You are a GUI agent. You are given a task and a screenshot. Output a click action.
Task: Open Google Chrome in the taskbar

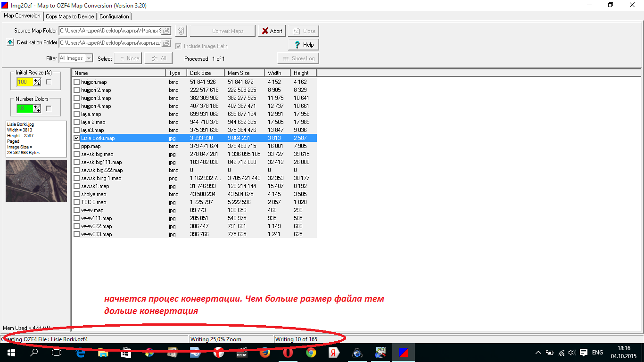[x=311, y=352]
